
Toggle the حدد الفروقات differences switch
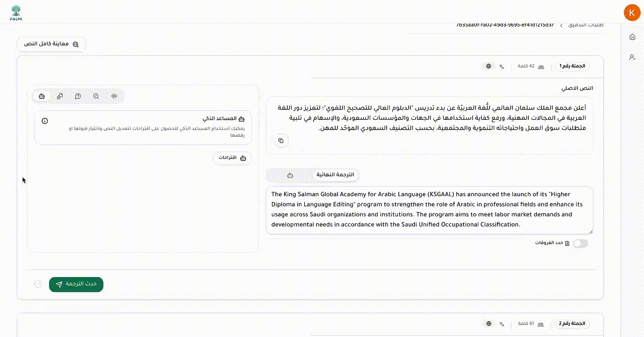pos(580,243)
